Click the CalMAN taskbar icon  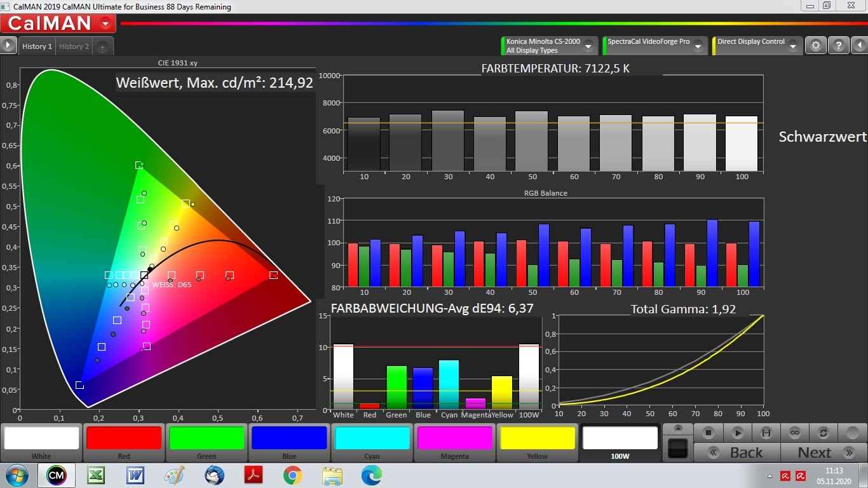[56, 475]
